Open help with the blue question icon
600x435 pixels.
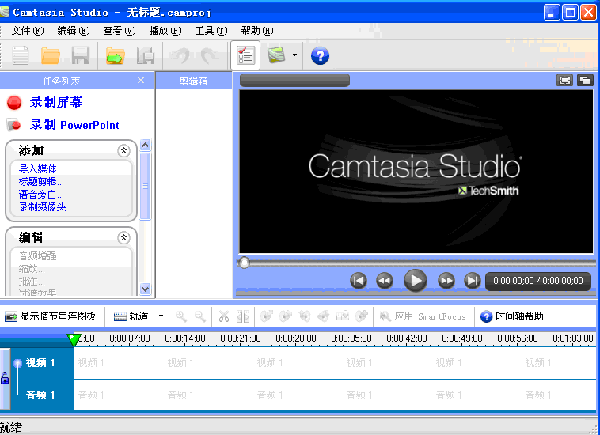[320, 56]
